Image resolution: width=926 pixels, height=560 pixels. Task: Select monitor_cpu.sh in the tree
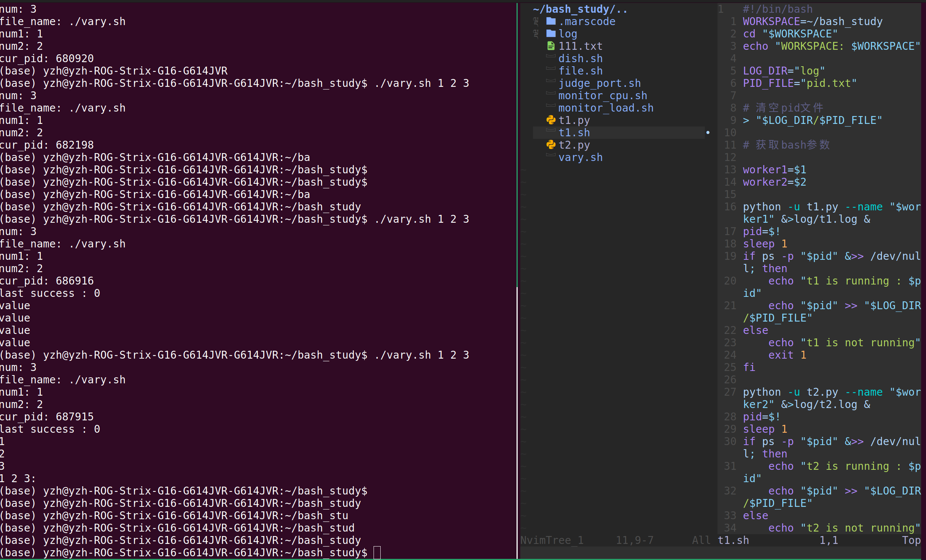click(x=603, y=96)
